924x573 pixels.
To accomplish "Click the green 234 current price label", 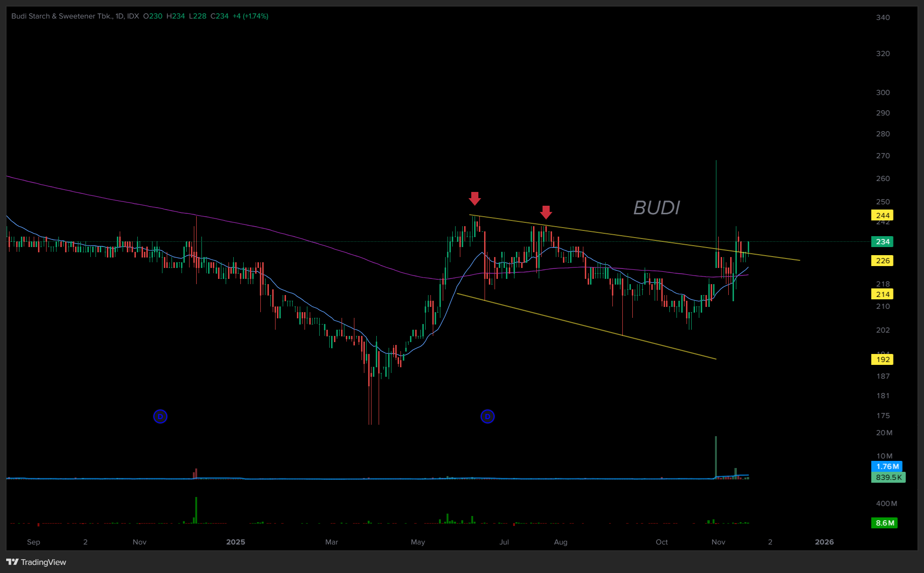I will tap(882, 242).
